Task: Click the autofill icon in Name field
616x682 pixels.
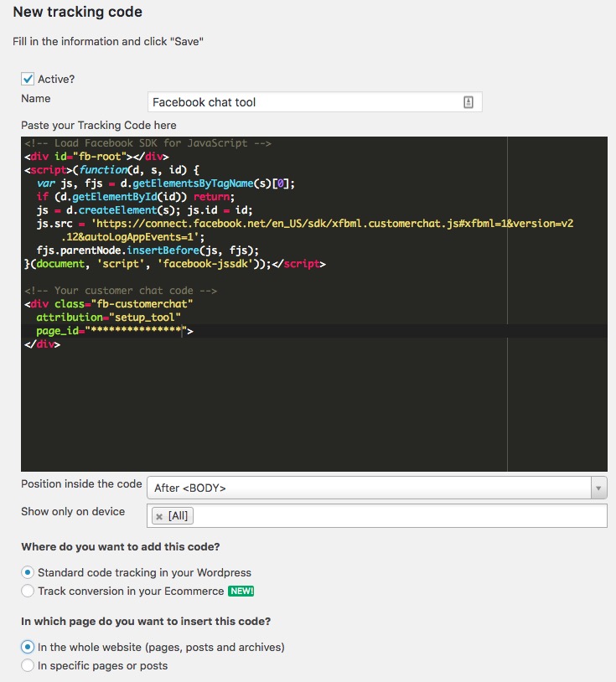Action: (x=468, y=102)
